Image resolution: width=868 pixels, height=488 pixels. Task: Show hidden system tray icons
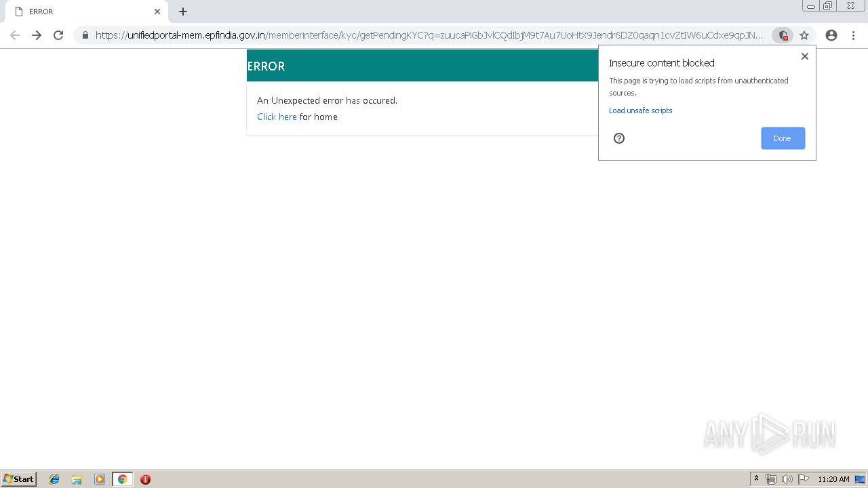757,479
